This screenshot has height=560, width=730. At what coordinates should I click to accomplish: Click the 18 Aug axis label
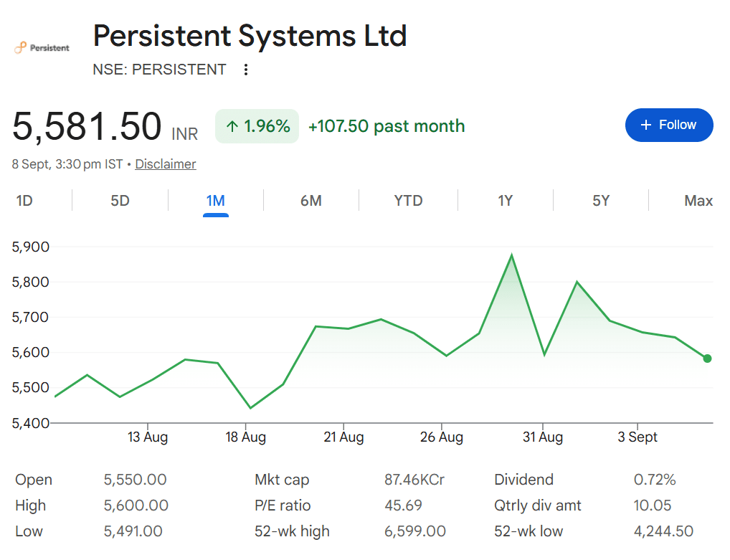coord(245,437)
